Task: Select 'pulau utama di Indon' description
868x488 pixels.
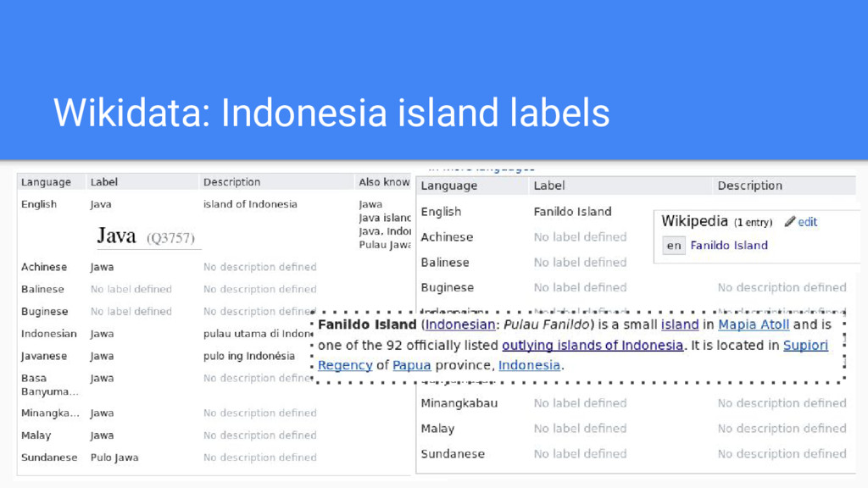Action: point(259,334)
